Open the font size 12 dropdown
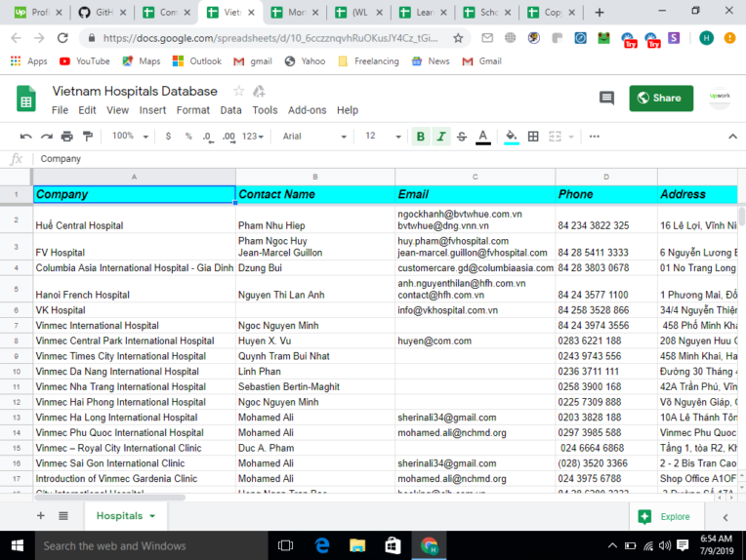Screen dimensions: 746x560 [383, 137]
